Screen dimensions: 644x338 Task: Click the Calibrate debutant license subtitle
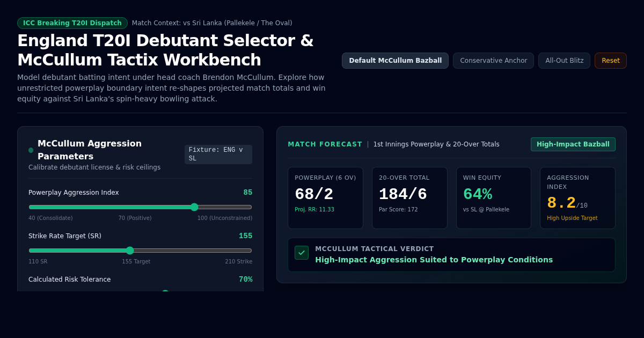94,167
